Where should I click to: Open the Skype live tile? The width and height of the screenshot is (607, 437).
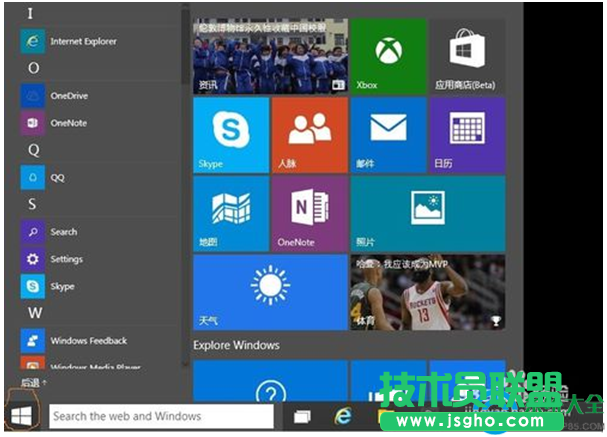click(231, 135)
